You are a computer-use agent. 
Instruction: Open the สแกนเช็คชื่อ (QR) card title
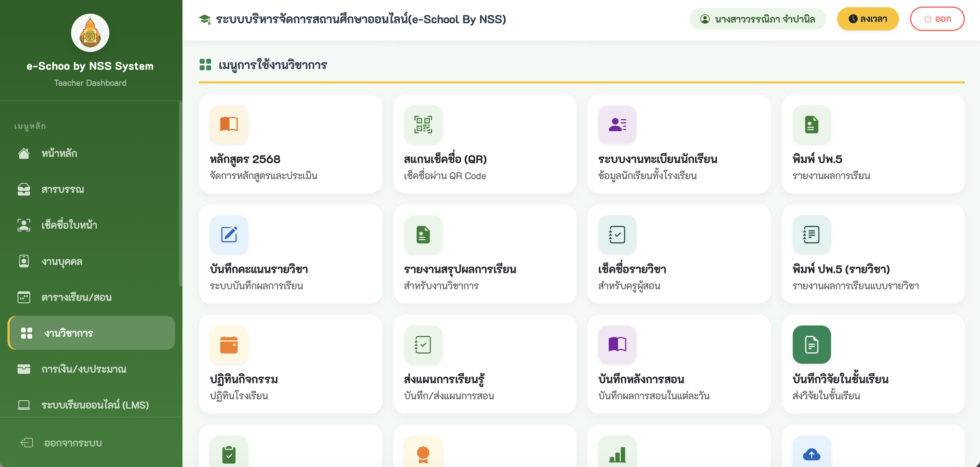(445, 159)
